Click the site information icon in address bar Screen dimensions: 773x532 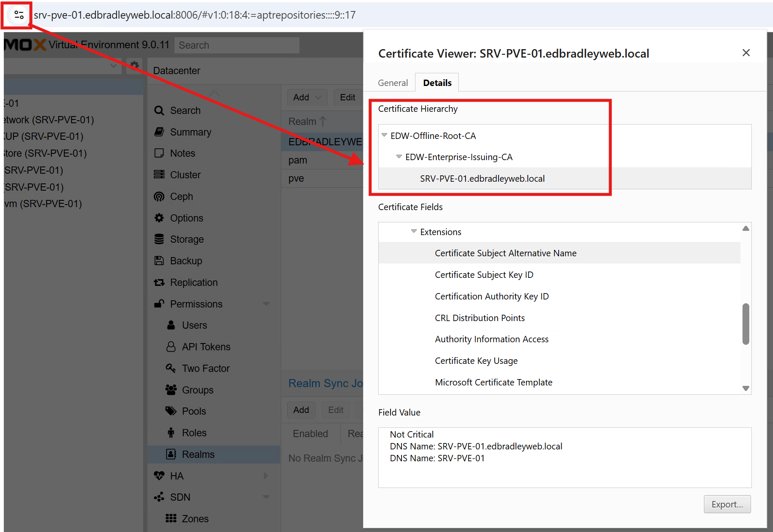point(19,15)
